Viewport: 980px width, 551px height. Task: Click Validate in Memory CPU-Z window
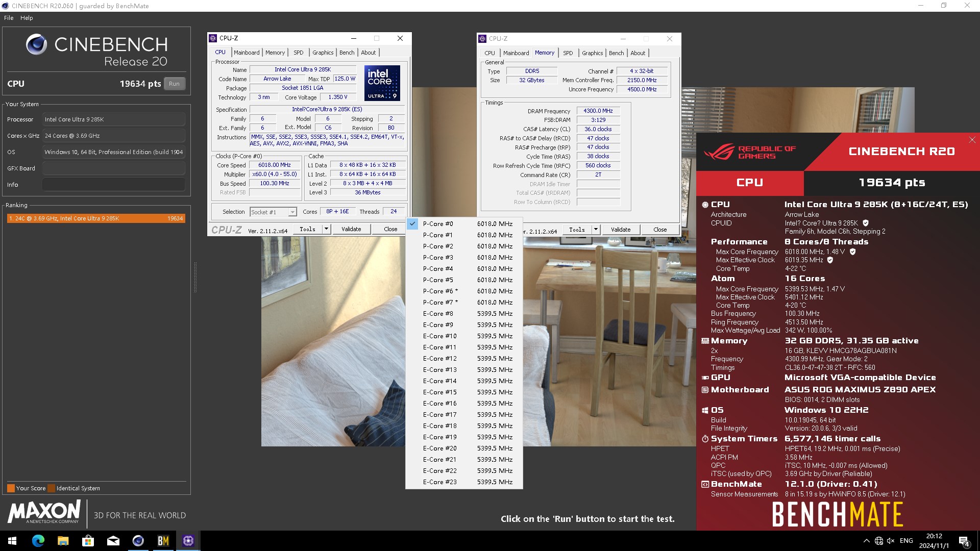click(621, 230)
